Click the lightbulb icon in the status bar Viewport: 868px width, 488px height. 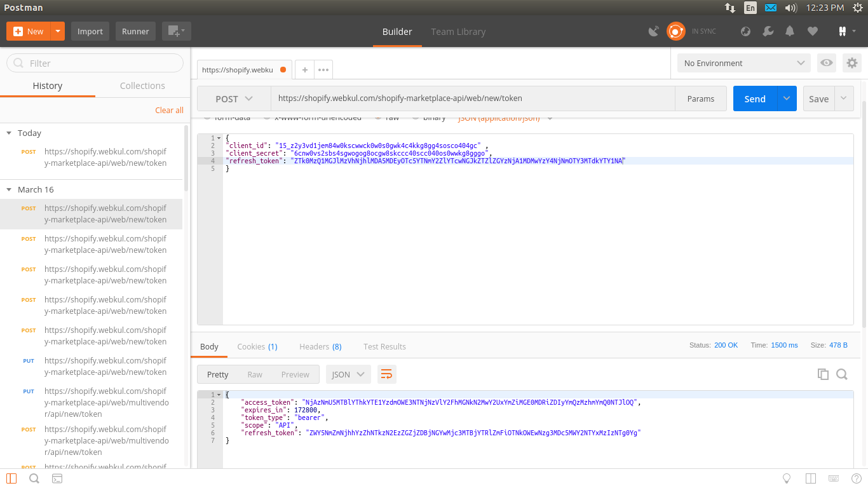click(786, 478)
